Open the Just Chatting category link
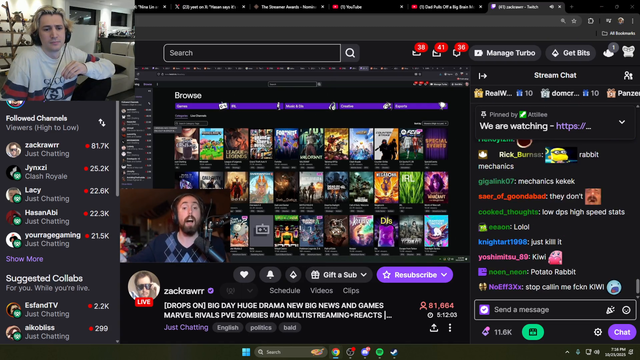 pyautogui.click(x=186, y=327)
